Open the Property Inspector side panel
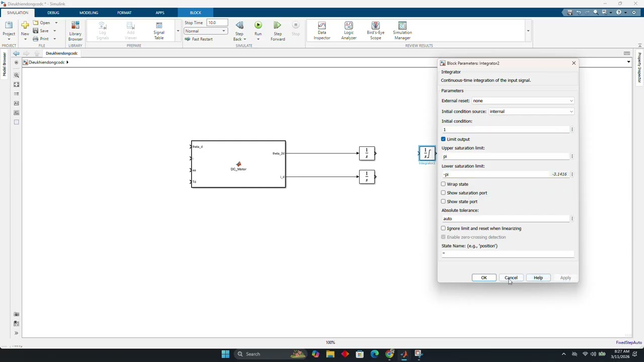The width and height of the screenshot is (644, 362). pos(639,67)
